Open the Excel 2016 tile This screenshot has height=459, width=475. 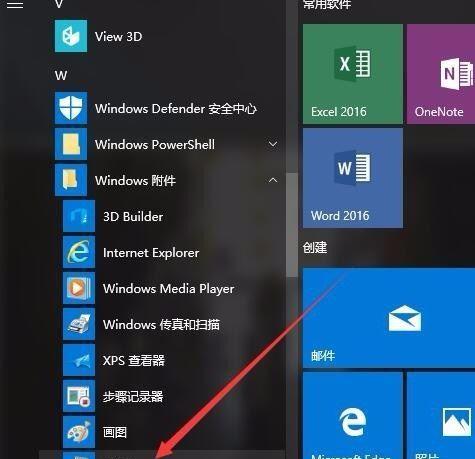click(353, 74)
